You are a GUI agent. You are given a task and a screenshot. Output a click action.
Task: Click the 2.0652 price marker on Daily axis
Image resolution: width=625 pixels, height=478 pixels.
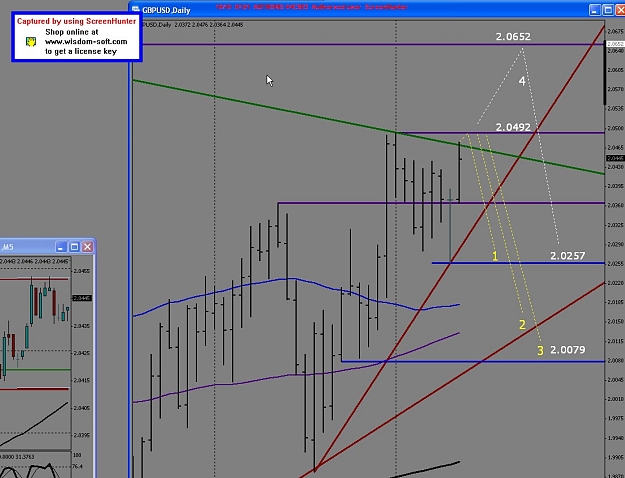(615, 44)
